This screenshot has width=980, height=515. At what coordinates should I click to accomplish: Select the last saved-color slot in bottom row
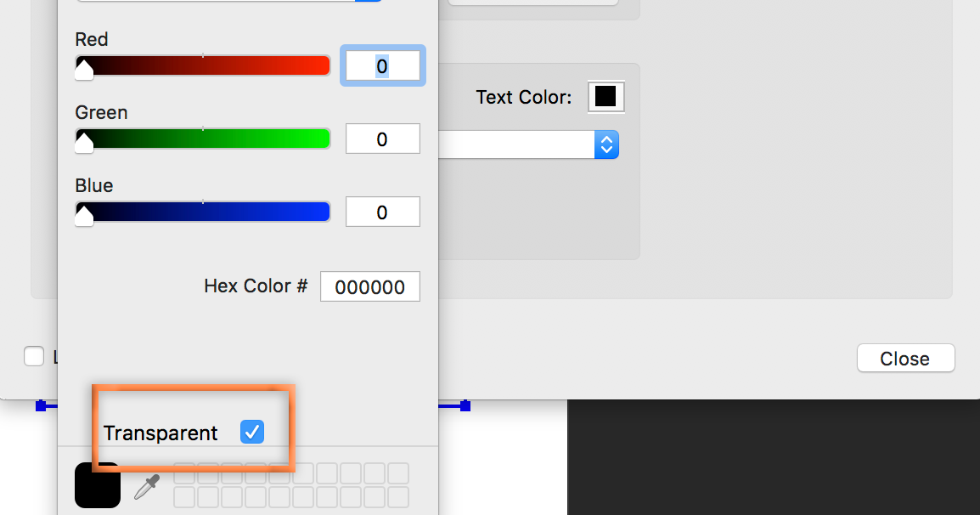click(x=398, y=497)
